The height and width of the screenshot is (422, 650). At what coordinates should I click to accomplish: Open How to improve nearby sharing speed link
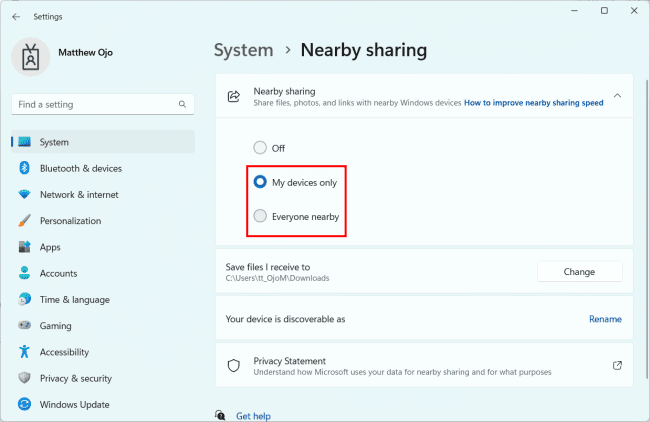(x=533, y=102)
